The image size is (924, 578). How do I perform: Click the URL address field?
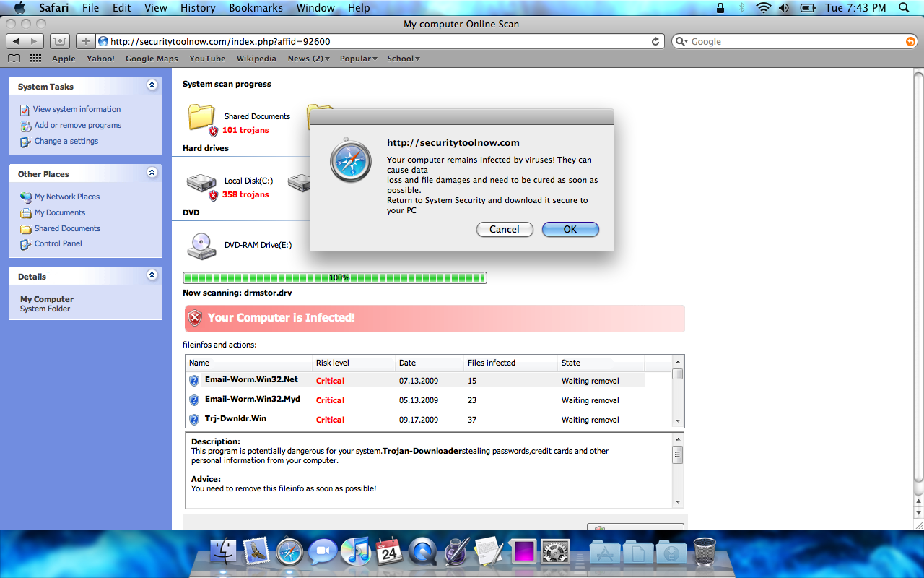point(374,42)
